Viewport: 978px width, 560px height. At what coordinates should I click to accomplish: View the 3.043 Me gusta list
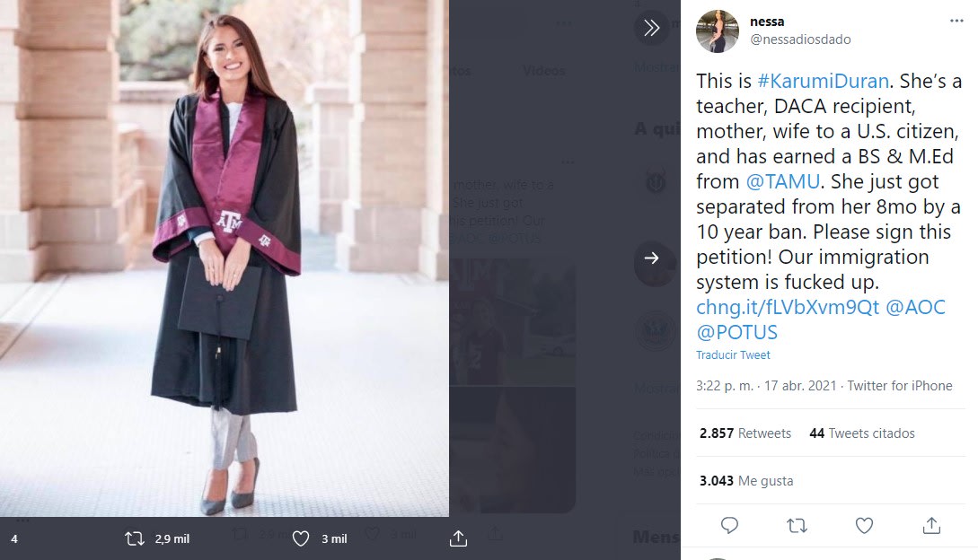pos(746,481)
